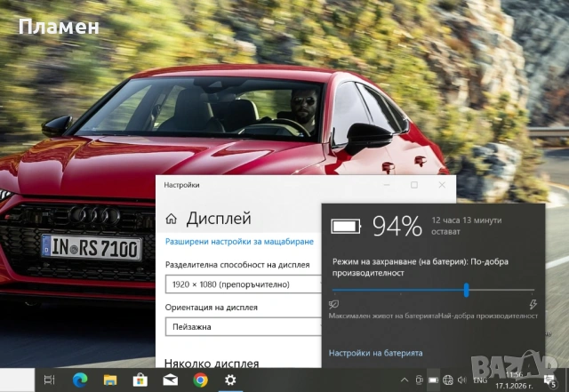Open the Microsoft Store taskbar icon
This screenshot has height=392, width=569.
[x=140, y=380]
